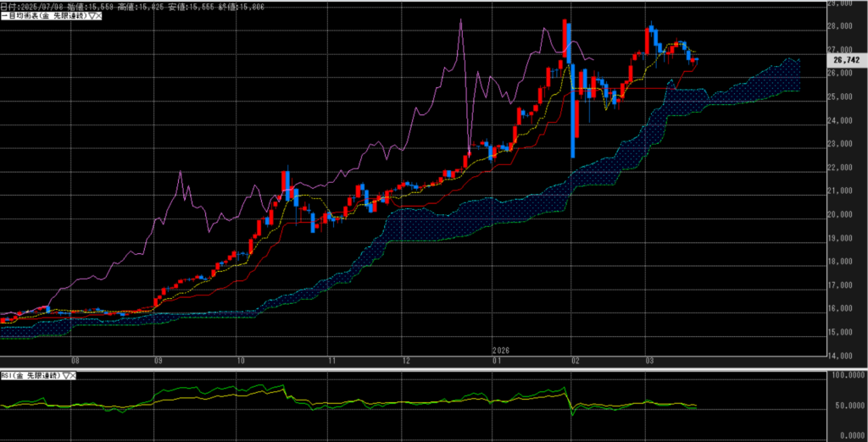This screenshot has height=442, width=868.
Task: Open the 一目均衡表 indicator dropdown triangle
Action: tap(92, 16)
